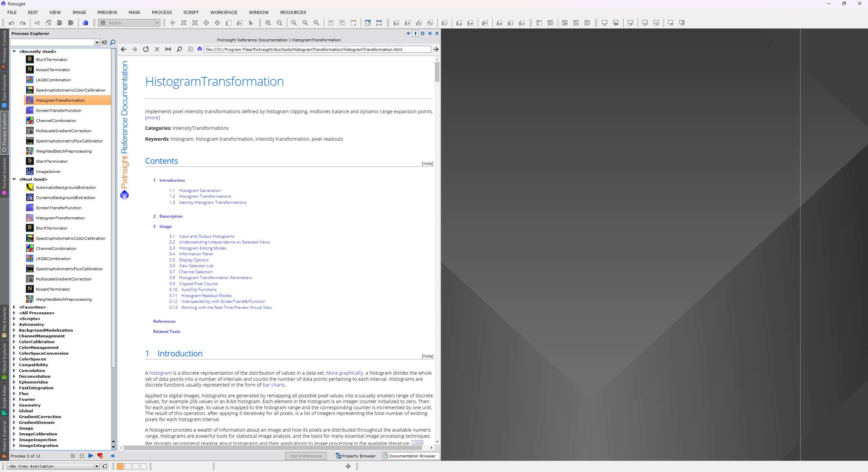Switch to Property Browser tab
This screenshot has height=472, width=868.
point(356,456)
